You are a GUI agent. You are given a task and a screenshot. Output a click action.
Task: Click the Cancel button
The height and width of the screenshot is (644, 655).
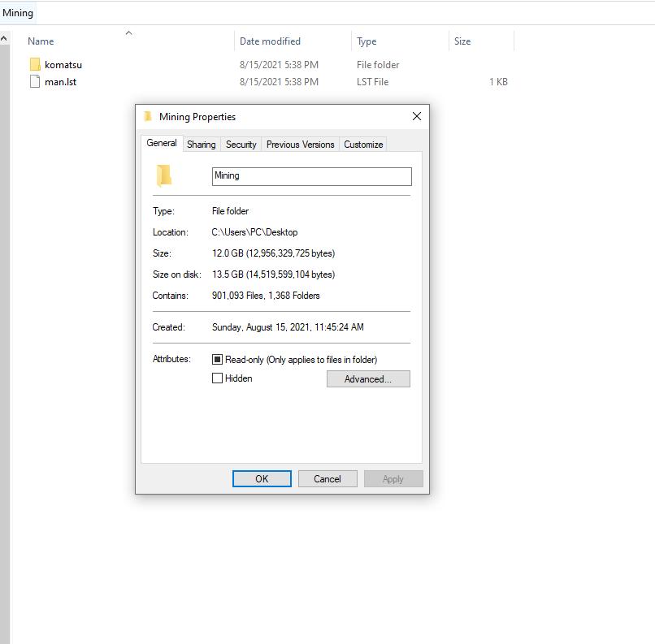(x=327, y=478)
